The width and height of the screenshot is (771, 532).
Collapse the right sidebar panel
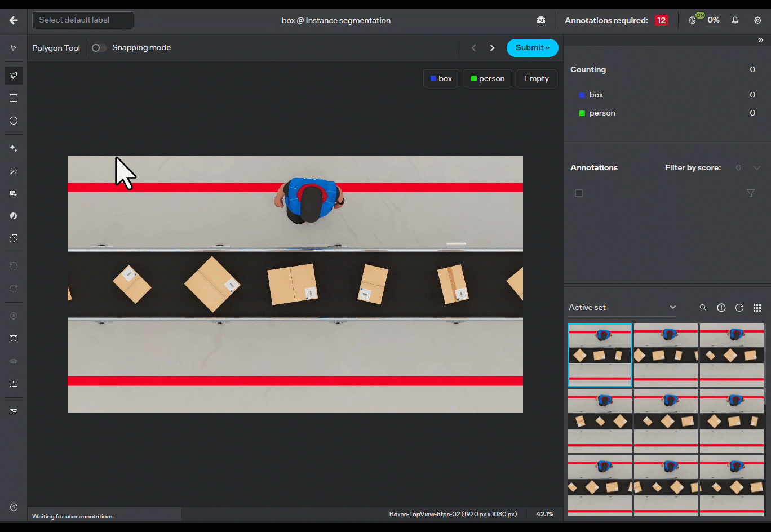pos(760,40)
